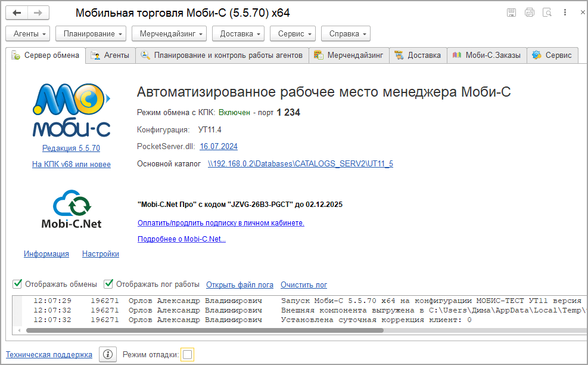The height and width of the screenshot is (365, 588).
Task: Open print preview magnifier icon
Action: click(x=547, y=13)
